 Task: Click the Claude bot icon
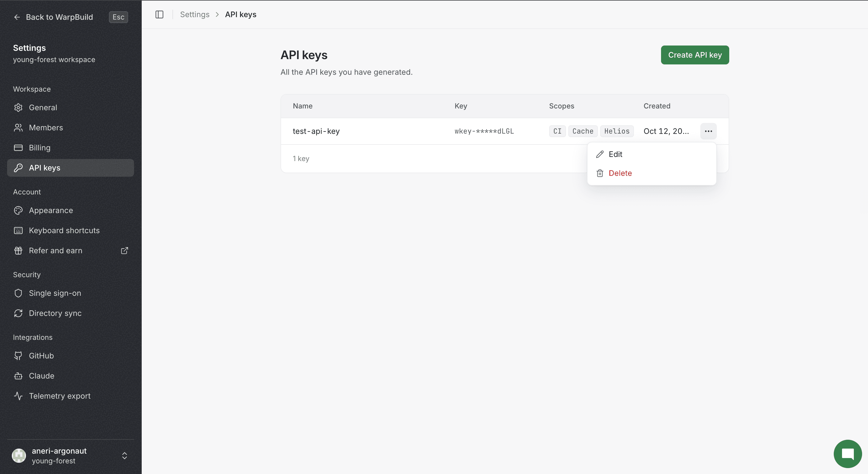click(x=18, y=376)
